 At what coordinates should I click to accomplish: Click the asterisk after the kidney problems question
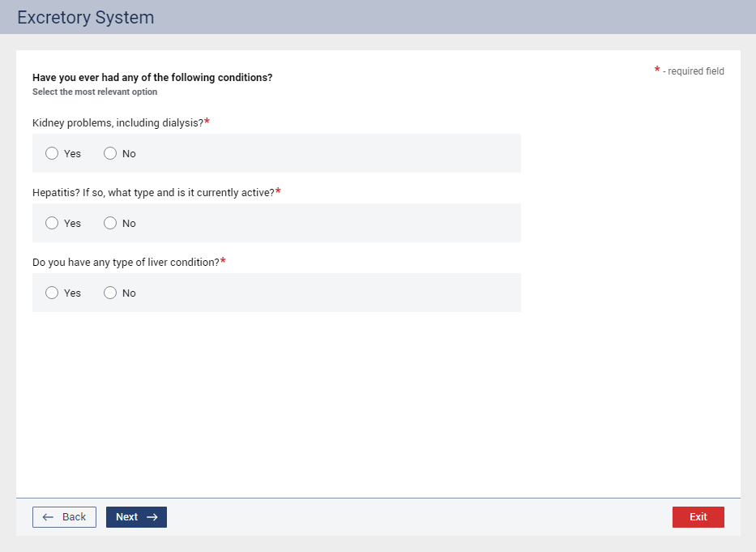(207, 122)
